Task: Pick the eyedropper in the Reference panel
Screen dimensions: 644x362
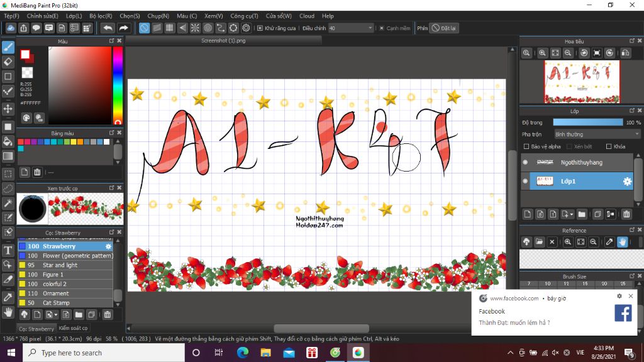Action: [x=609, y=242]
